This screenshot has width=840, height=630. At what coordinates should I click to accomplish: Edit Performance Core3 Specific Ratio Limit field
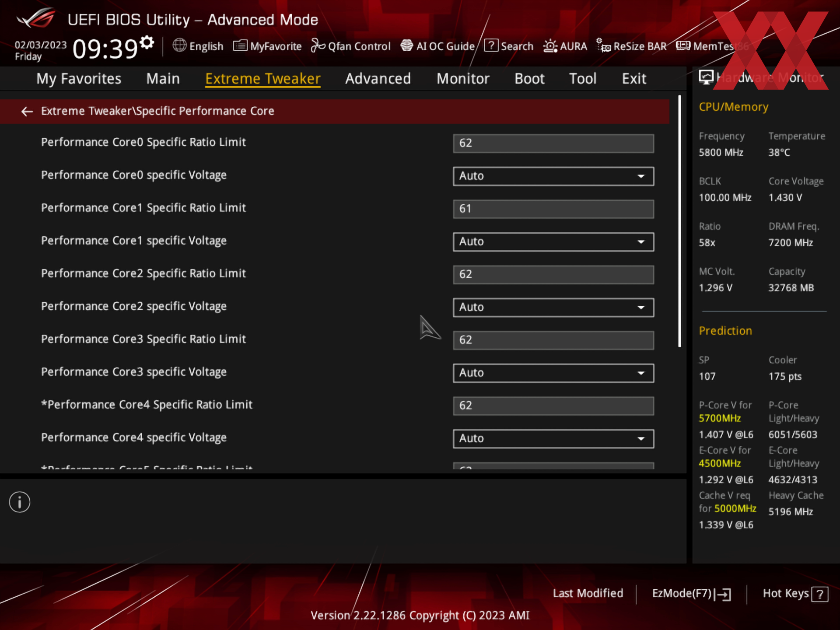(553, 340)
